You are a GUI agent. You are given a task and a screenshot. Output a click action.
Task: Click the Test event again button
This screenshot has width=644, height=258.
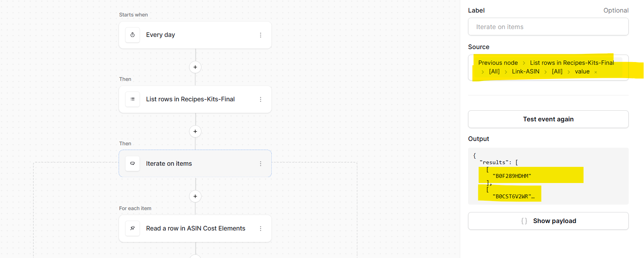(548, 119)
